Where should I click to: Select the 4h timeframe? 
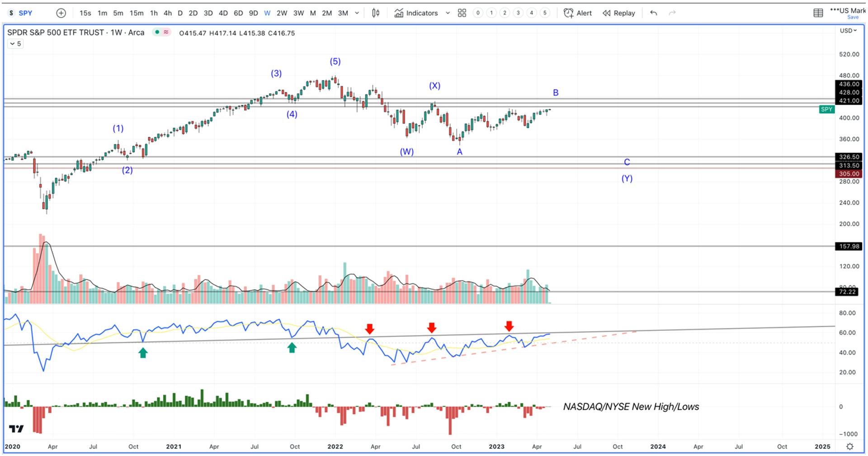coord(168,13)
